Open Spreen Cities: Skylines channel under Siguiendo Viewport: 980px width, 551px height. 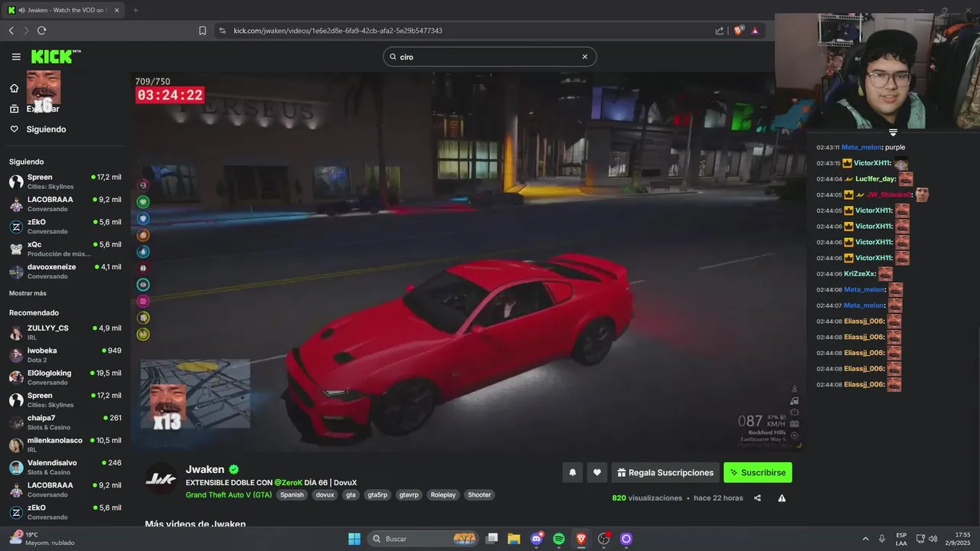click(x=65, y=181)
